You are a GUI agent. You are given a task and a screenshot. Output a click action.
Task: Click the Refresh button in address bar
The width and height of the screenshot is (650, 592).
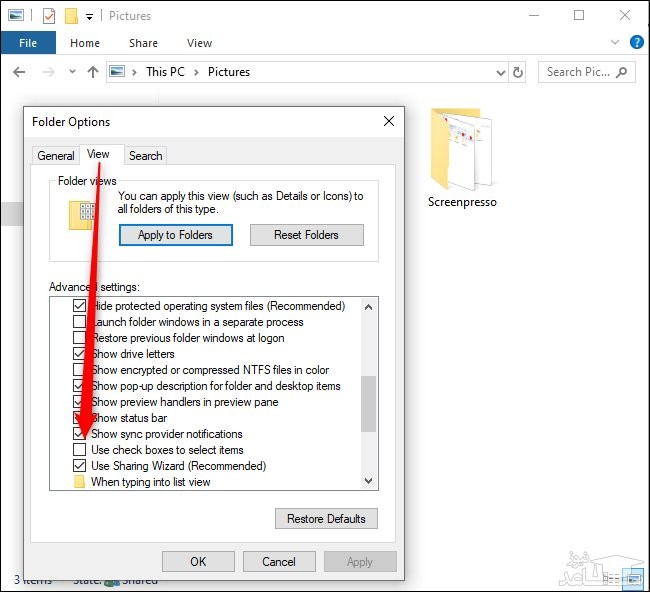point(517,72)
